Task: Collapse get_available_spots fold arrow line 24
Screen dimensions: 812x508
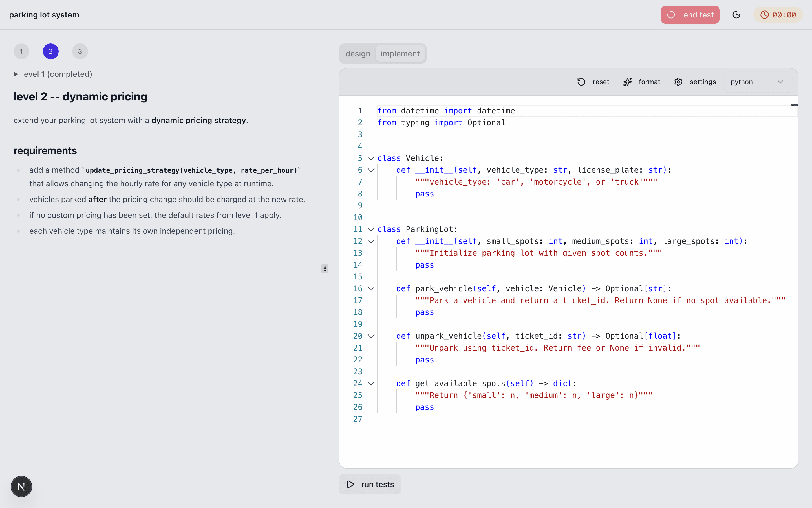Action: click(371, 383)
